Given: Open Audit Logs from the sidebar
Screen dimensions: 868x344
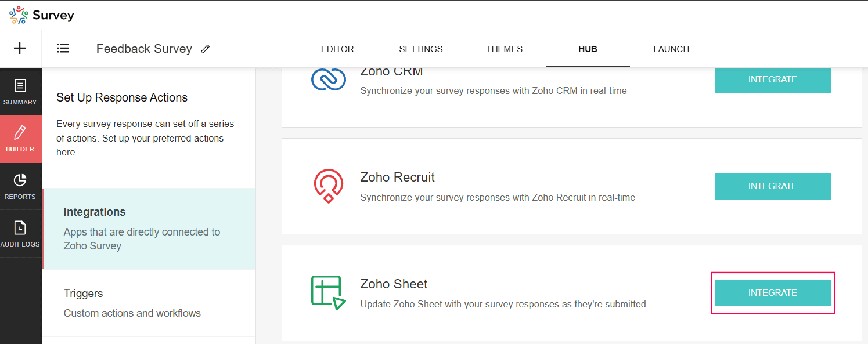Looking at the screenshot, I should pos(20,233).
